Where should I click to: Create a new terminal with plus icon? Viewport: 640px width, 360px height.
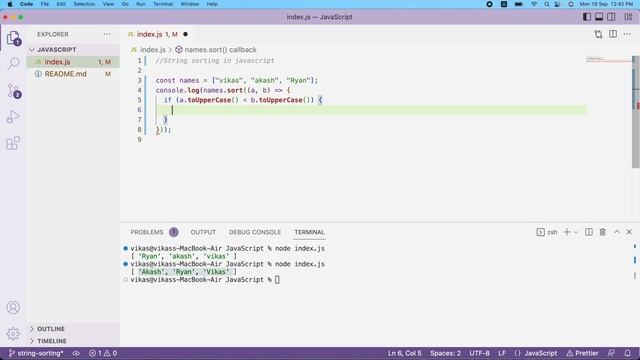tap(567, 232)
